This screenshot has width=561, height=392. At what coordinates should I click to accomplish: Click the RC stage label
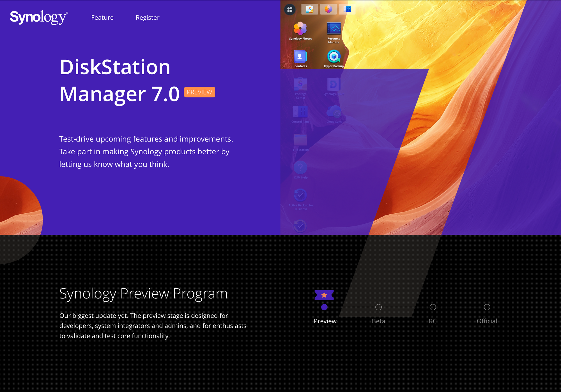tap(433, 321)
